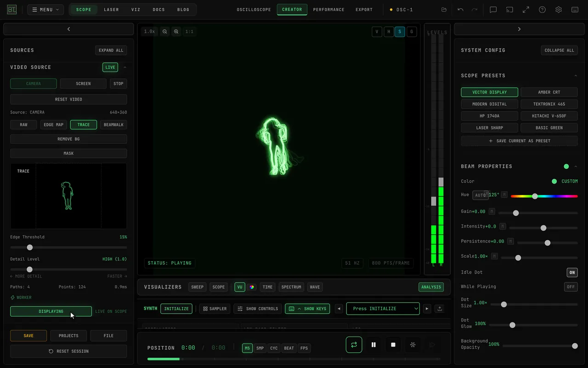Toggle the LIVE video source indicator
This screenshot has height=368, width=588.
(x=110, y=67)
